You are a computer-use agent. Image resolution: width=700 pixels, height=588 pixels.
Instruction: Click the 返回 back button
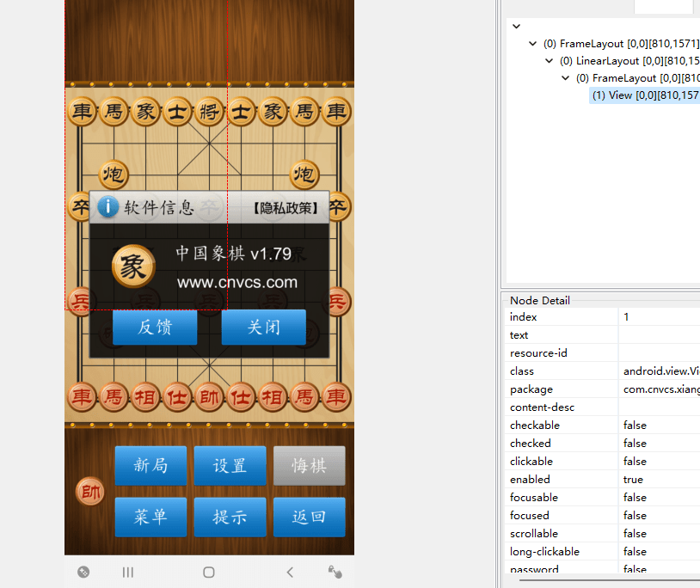310,517
